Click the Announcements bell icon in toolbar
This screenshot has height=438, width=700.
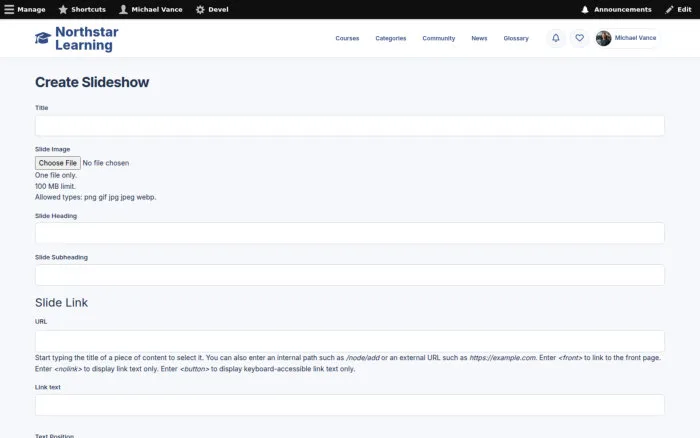tap(585, 9)
